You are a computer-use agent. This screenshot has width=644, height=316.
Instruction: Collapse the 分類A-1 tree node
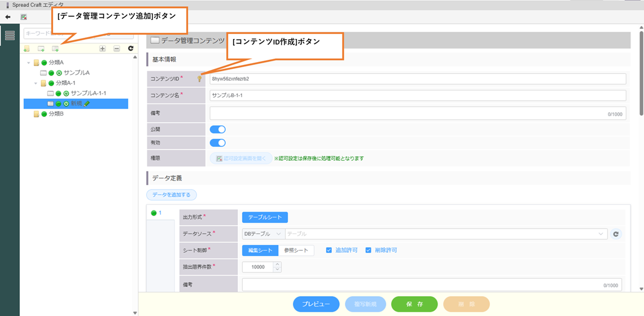tap(36, 84)
